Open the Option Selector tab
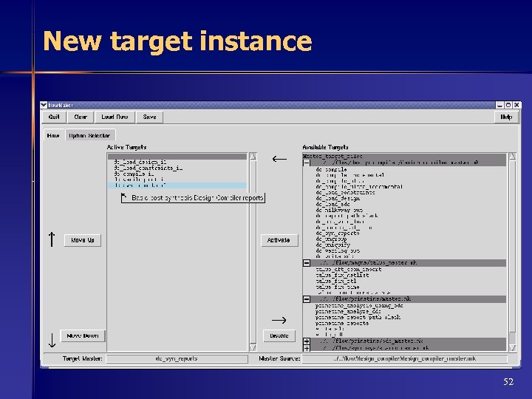The height and width of the screenshot is (399, 532). (89, 135)
